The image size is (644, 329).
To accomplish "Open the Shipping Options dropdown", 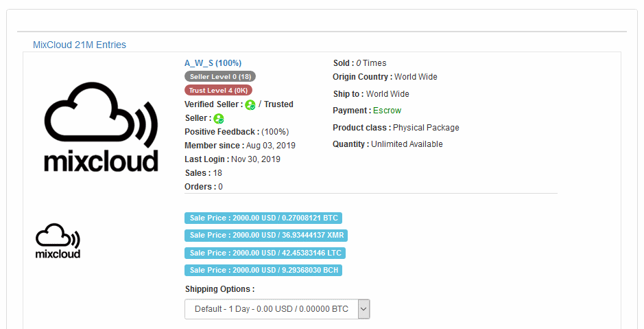I will (271, 309).
